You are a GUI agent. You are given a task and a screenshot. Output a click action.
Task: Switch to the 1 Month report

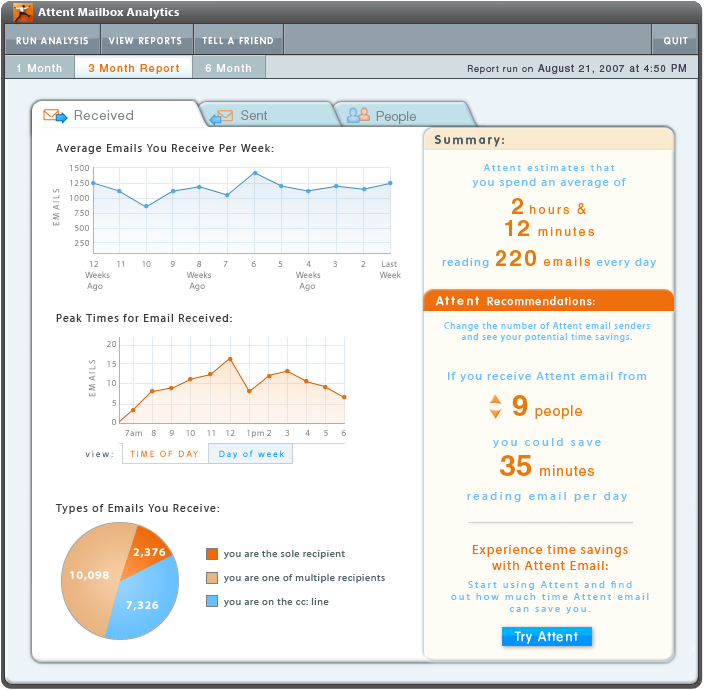[x=40, y=68]
